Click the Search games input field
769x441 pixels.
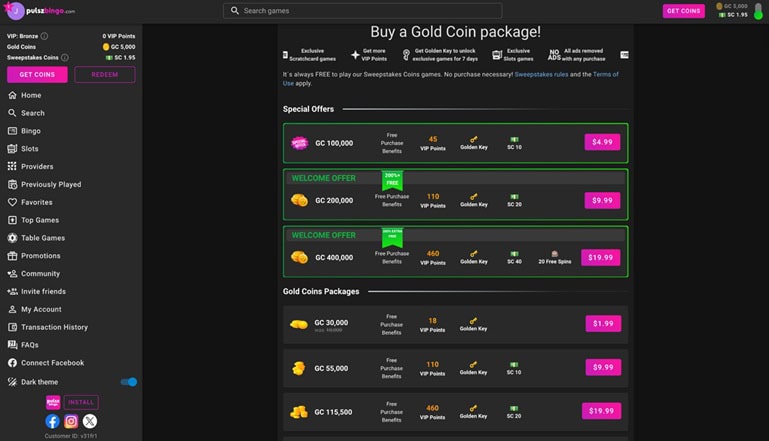coord(362,11)
